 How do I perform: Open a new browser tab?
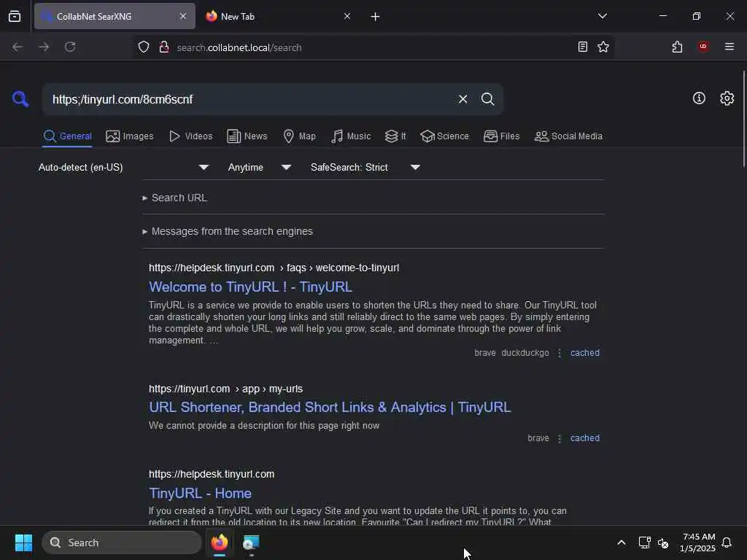coord(375,17)
